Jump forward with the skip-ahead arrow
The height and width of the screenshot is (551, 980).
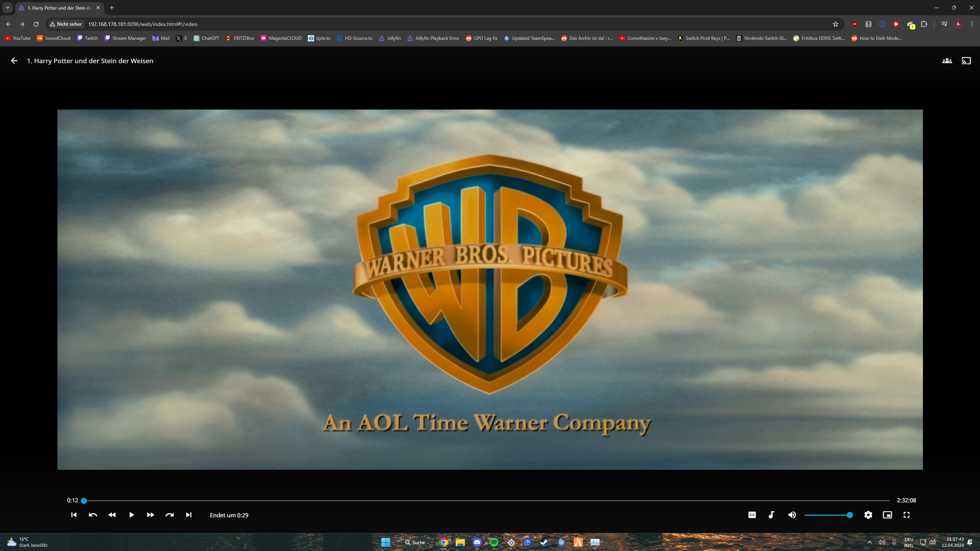[x=170, y=515]
